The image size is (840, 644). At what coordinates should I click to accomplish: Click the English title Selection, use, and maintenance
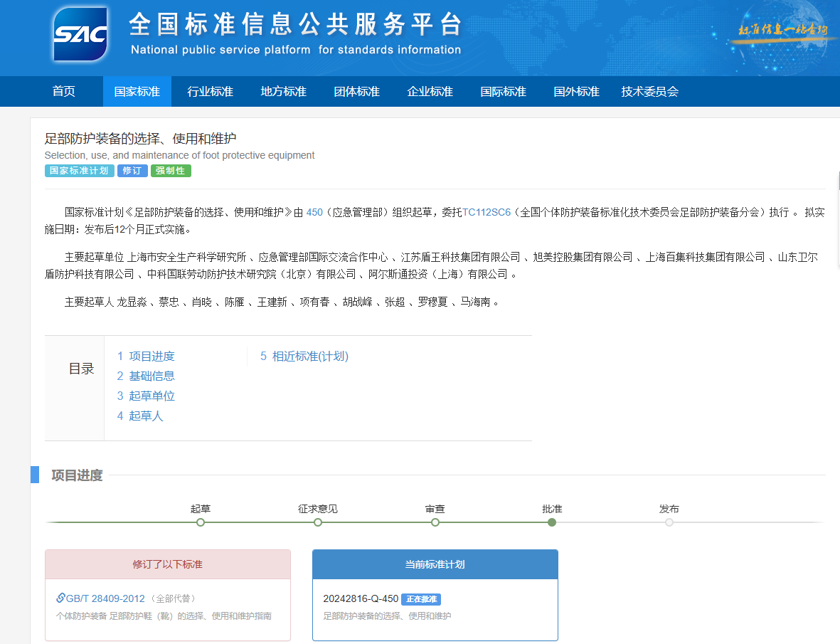pyautogui.click(x=179, y=155)
